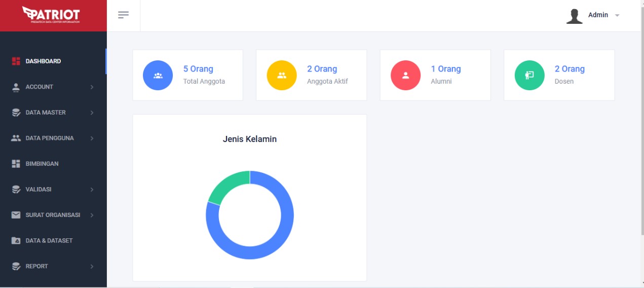
Task: Open the Admin dropdown arrow
Action: pyautogui.click(x=617, y=16)
